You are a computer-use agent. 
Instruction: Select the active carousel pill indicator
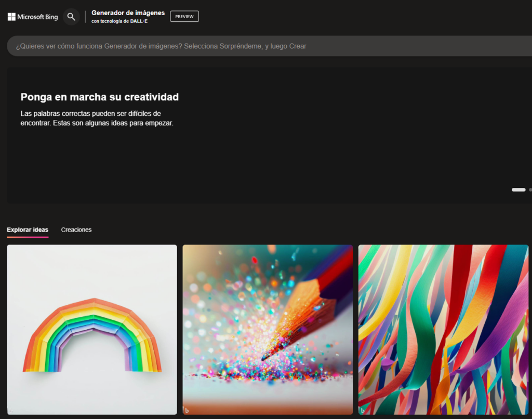[x=518, y=190]
